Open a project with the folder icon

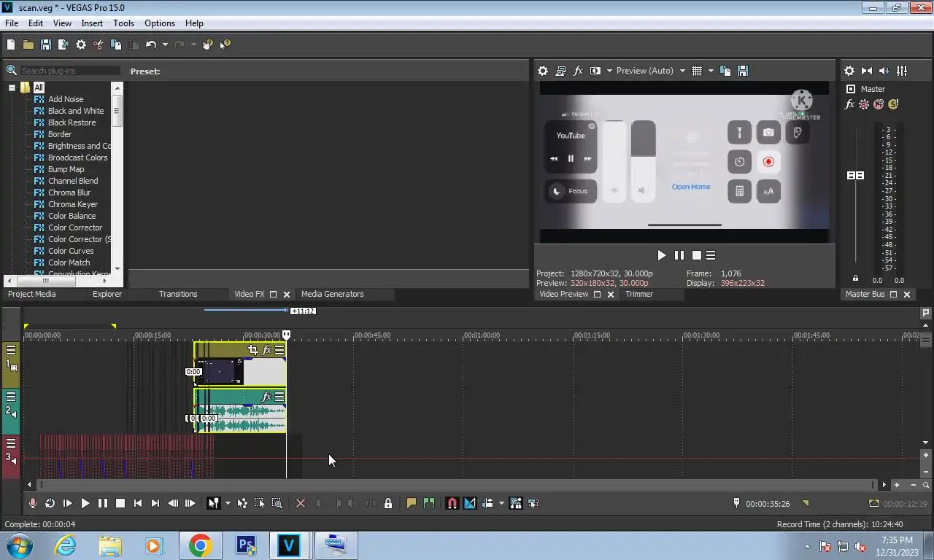(28, 44)
